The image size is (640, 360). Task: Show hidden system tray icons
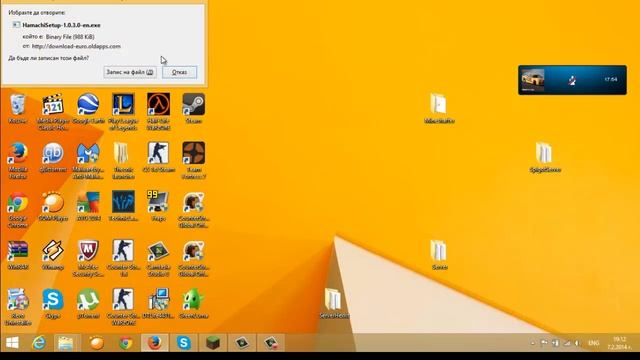coord(533,344)
